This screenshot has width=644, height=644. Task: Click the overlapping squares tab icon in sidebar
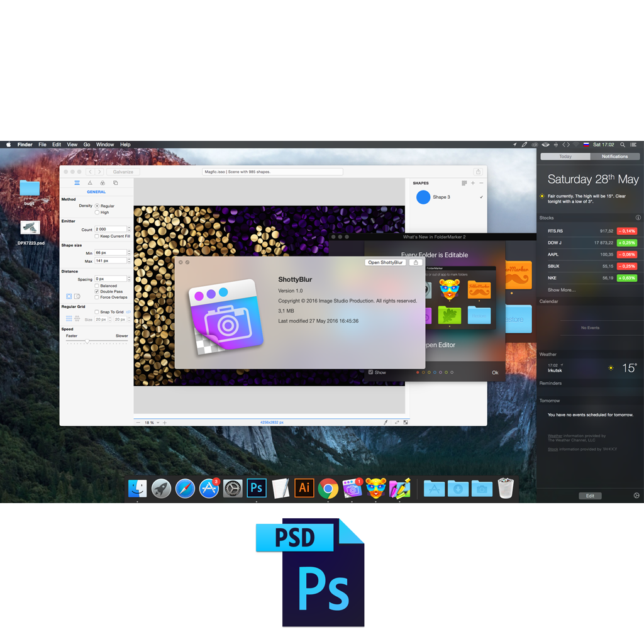click(115, 183)
